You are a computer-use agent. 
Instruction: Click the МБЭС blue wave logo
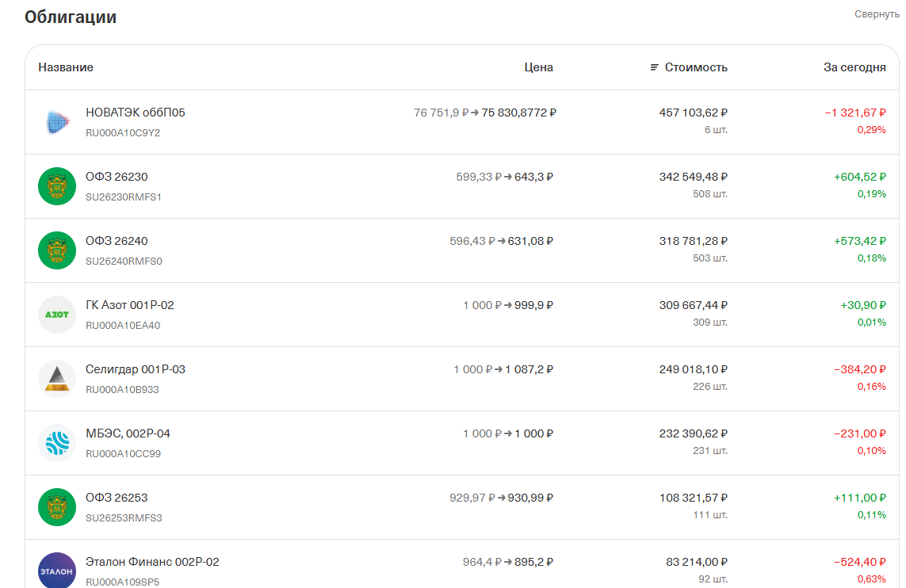pyautogui.click(x=57, y=443)
